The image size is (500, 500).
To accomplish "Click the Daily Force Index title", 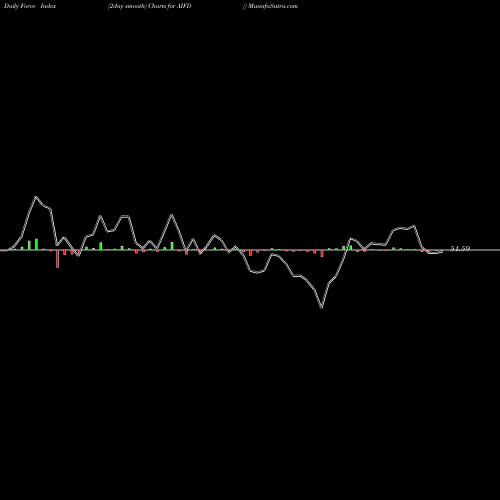I will tap(30, 6).
